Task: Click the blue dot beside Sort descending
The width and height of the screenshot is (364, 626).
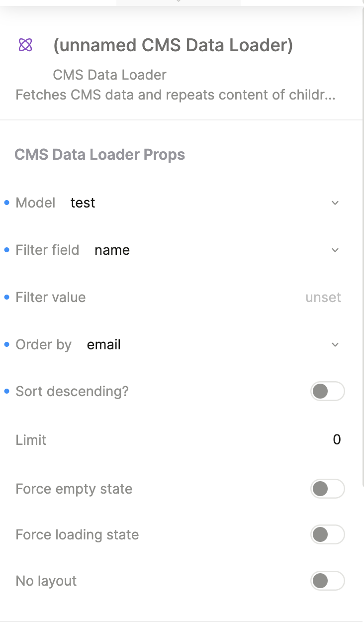Action: (x=7, y=392)
